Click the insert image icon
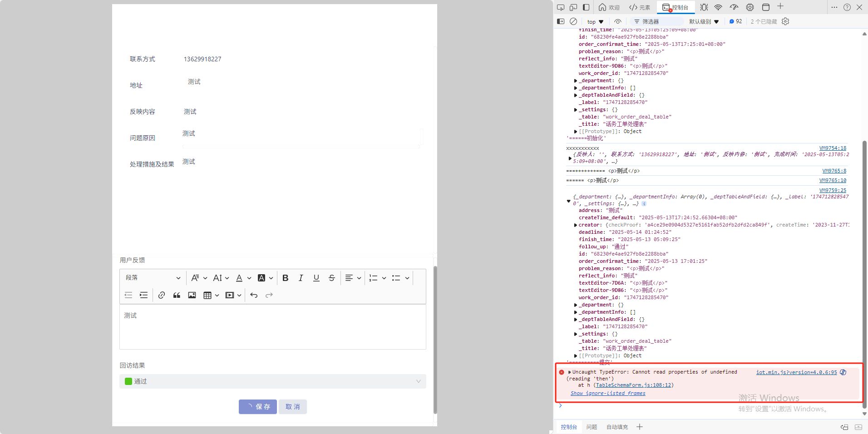The height and width of the screenshot is (434, 868). click(x=192, y=295)
